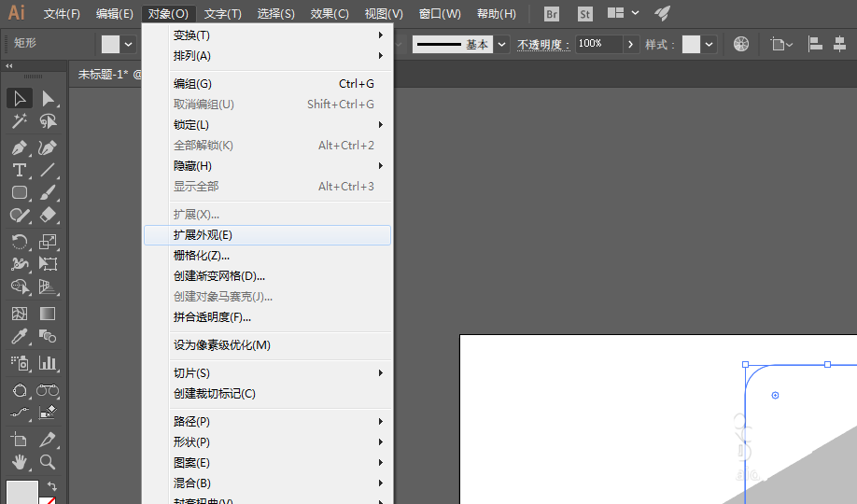Select the Gradient tool

coord(48,314)
